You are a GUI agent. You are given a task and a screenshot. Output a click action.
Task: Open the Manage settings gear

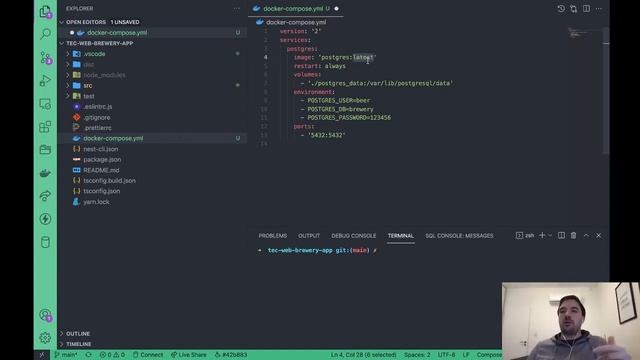(x=45, y=338)
